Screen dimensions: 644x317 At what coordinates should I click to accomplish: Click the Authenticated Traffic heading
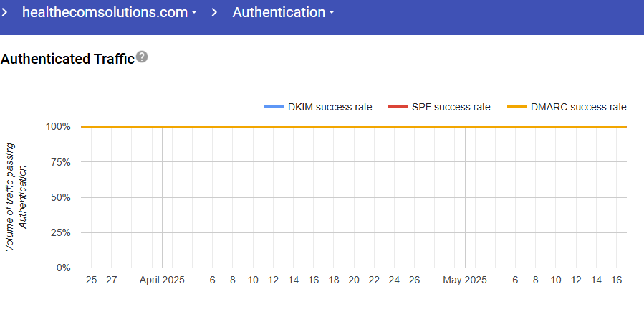[68, 60]
